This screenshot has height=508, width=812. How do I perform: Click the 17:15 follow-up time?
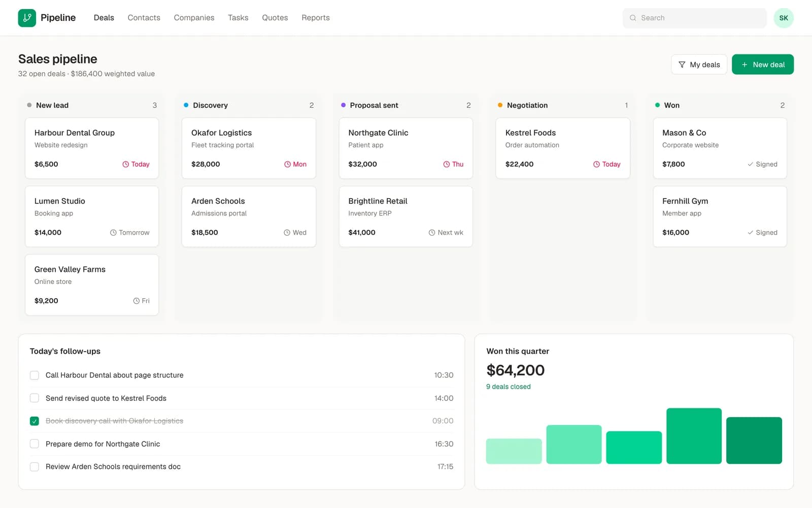(x=446, y=467)
